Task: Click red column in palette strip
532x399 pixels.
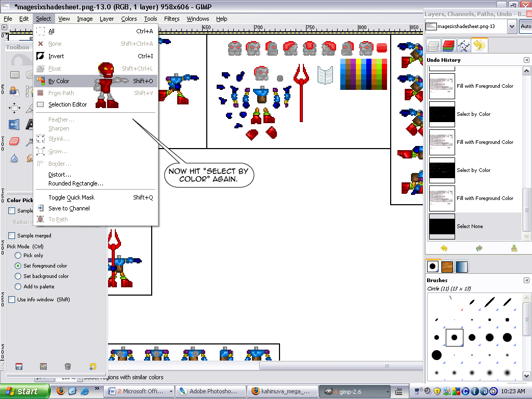Action: tap(384, 74)
